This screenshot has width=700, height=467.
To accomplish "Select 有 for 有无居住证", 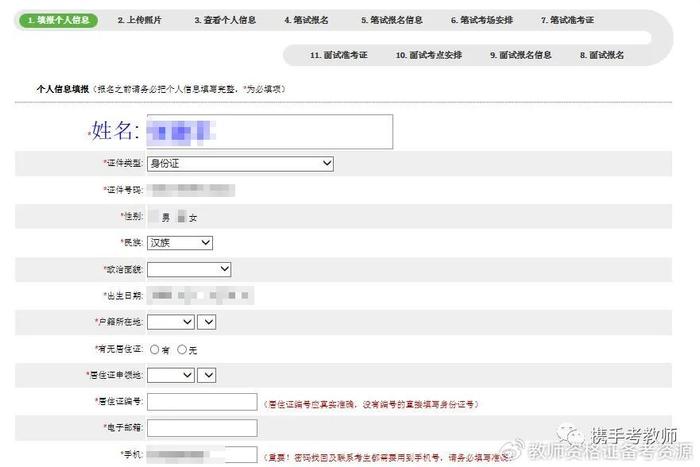I will click(154, 349).
